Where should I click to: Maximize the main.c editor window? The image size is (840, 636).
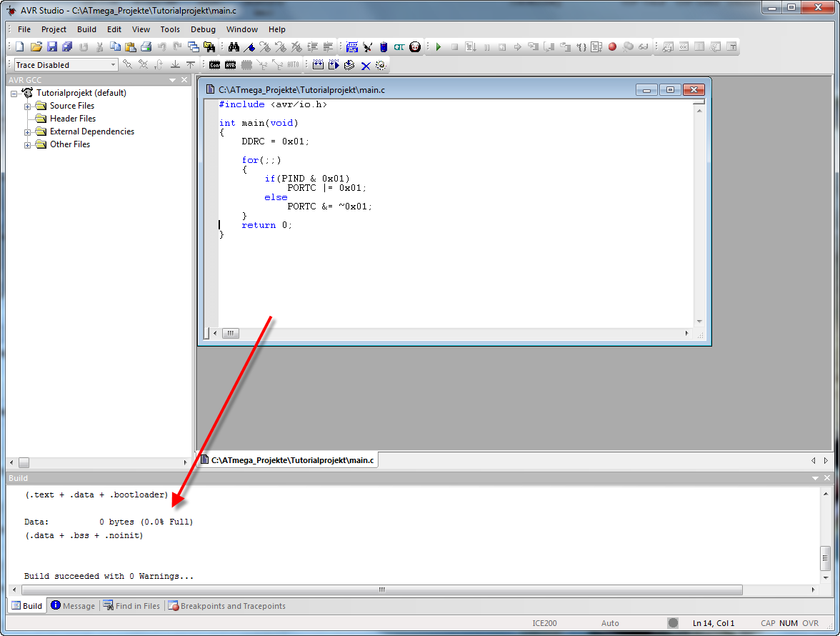pos(670,90)
